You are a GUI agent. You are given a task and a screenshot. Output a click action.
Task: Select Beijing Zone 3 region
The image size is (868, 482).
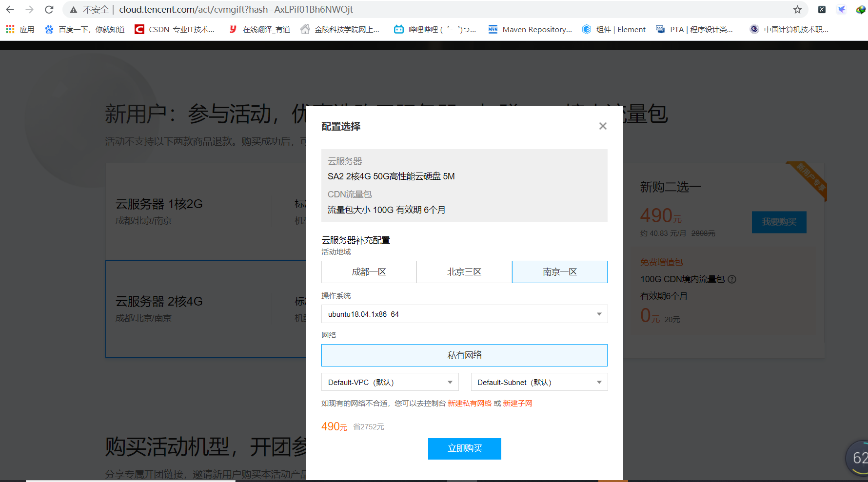click(x=464, y=272)
